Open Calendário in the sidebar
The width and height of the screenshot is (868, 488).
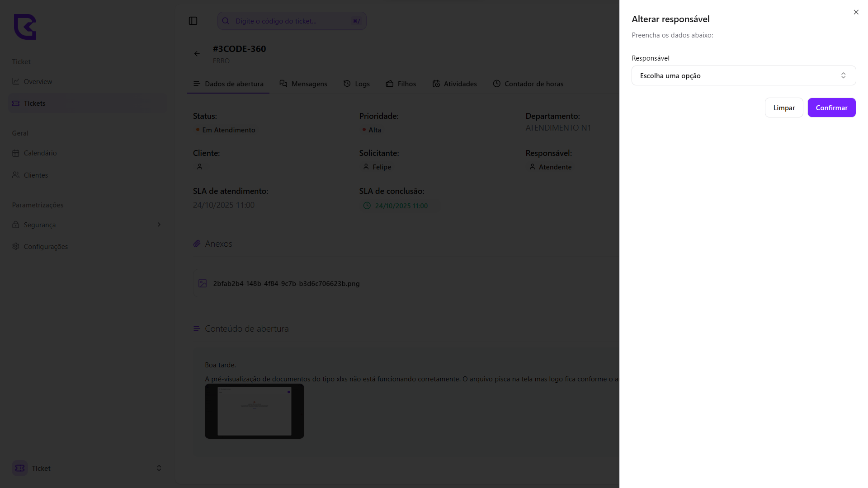(40, 153)
